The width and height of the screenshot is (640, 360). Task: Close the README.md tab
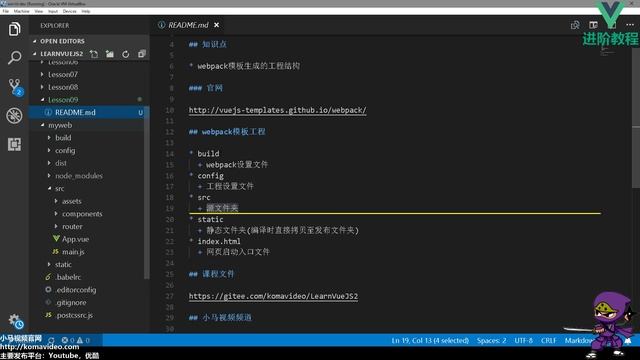tap(216, 25)
